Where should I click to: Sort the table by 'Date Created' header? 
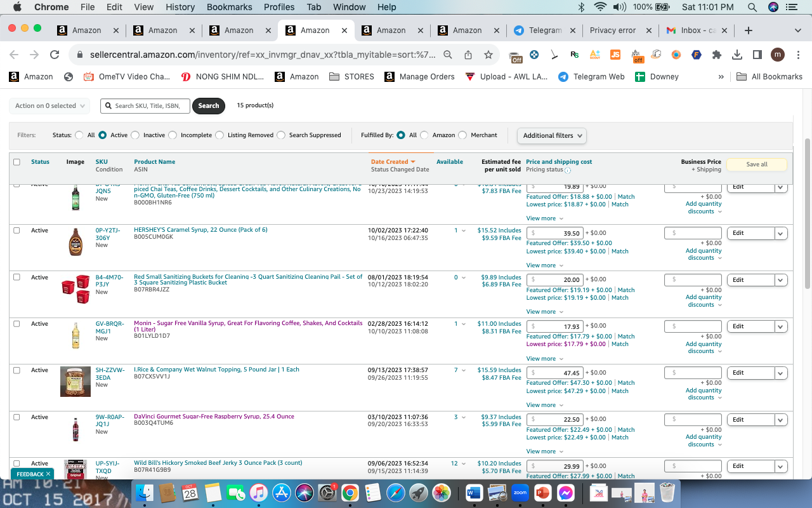(x=393, y=162)
